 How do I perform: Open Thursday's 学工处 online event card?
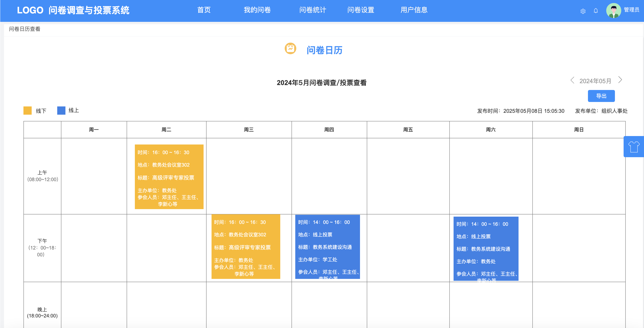tap(327, 247)
